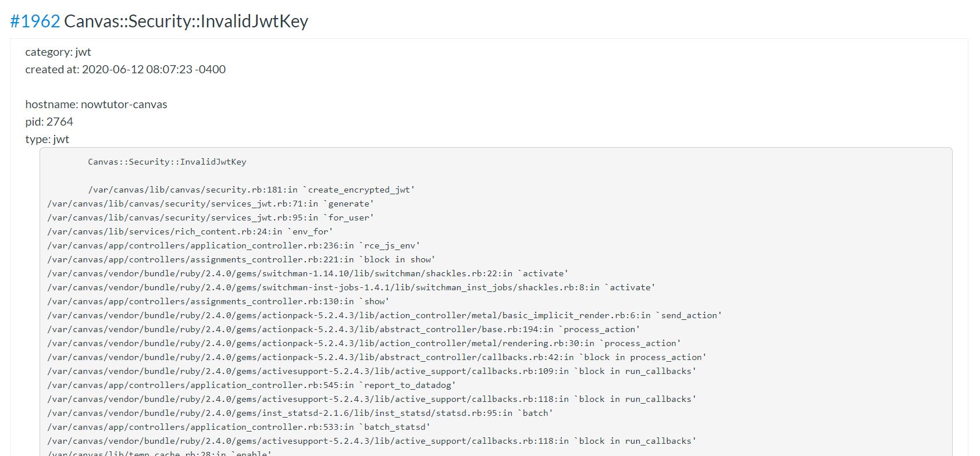Click the basic_implicit_render.rb:6 send_action line
Viewport: 980px width, 456px height.
point(384,315)
